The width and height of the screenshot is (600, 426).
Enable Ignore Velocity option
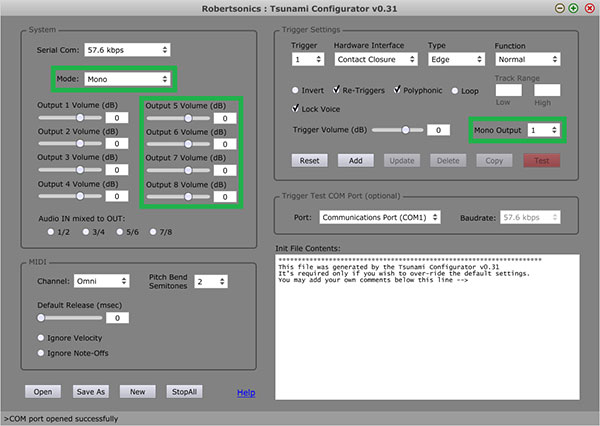click(x=41, y=338)
